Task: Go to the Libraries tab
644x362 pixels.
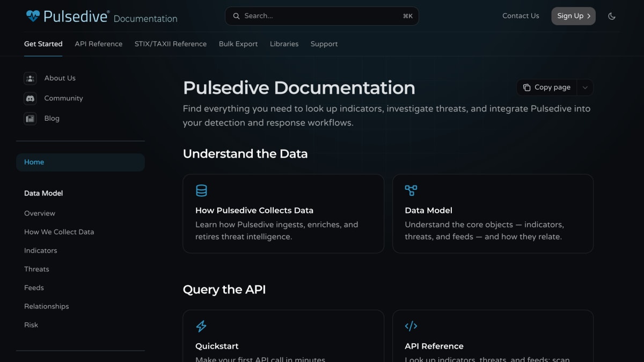Action: (284, 44)
